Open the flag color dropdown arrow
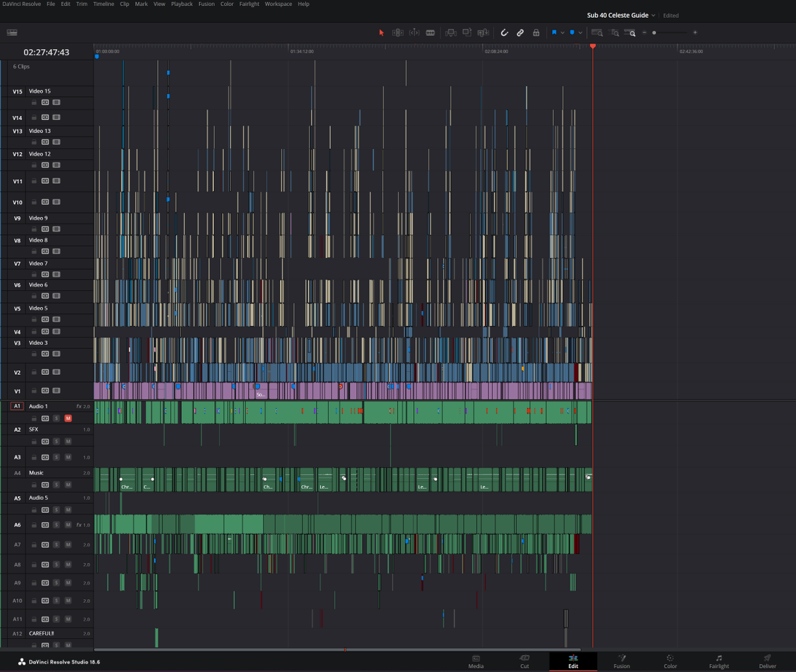The width and height of the screenshot is (796, 672). tap(563, 33)
